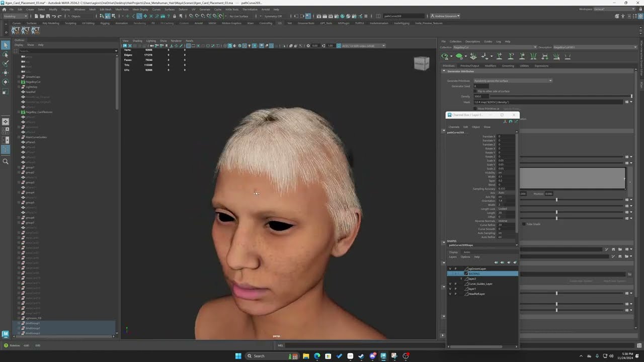Viewport: 644px width, 362px height.
Task: Open the Deform menu
Action: [183, 9]
